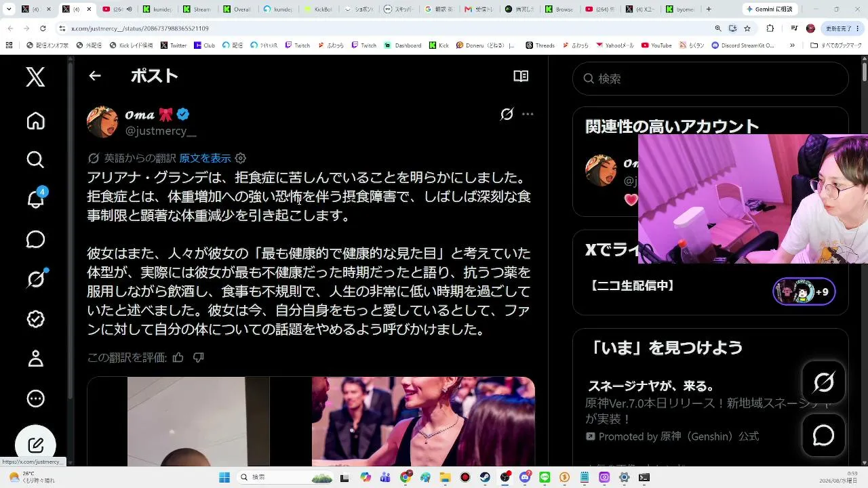The image size is (868, 488).
Task: Open the Dashboard bookmark
Action: point(403,45)
